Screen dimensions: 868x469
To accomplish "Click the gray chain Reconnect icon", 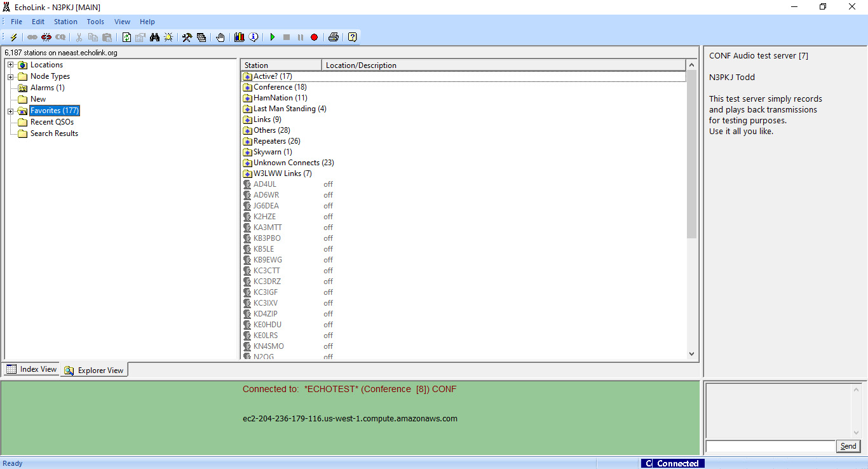I will pyautogui.click(x=32, y=37).
